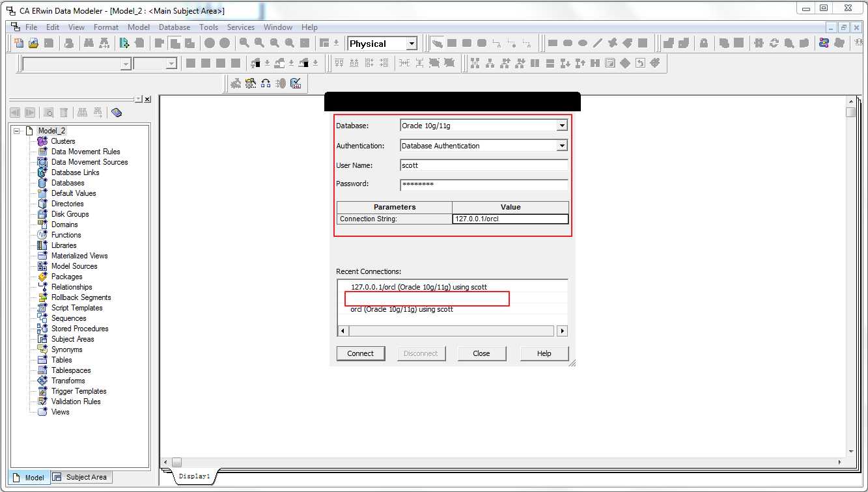
Task: Create a new model with the toolbar icon
Action: pos(18,44)
